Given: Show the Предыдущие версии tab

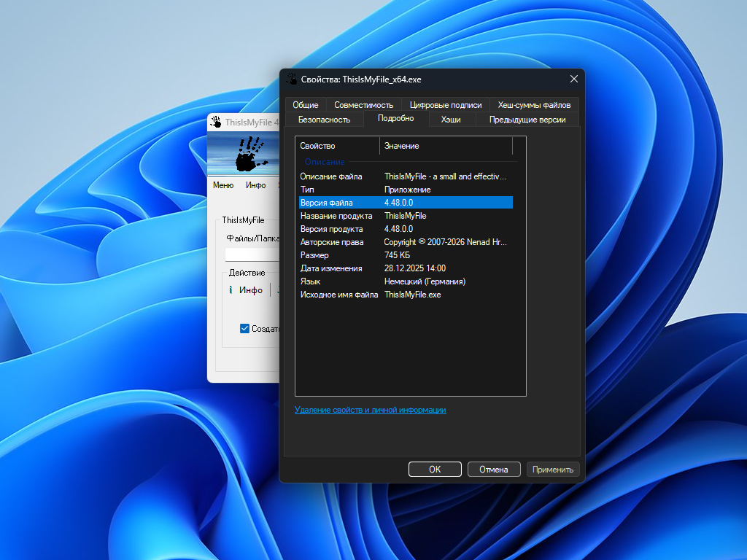Looking at the screenshot, I should click(527, 120).
